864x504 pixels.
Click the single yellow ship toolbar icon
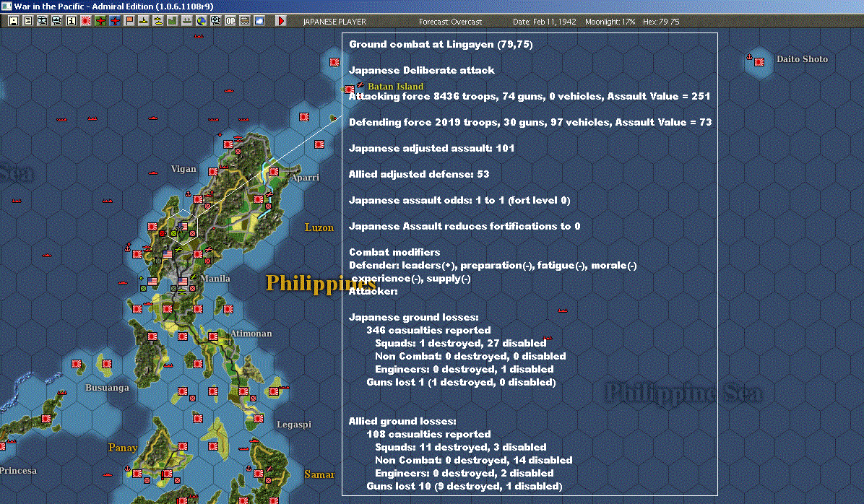143,21
